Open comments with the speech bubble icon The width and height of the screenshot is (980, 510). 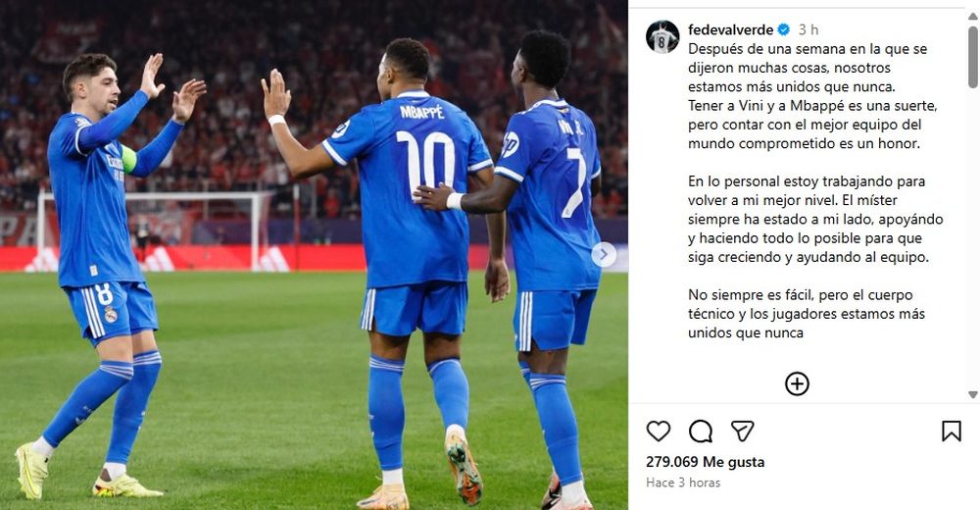[701, 432]
